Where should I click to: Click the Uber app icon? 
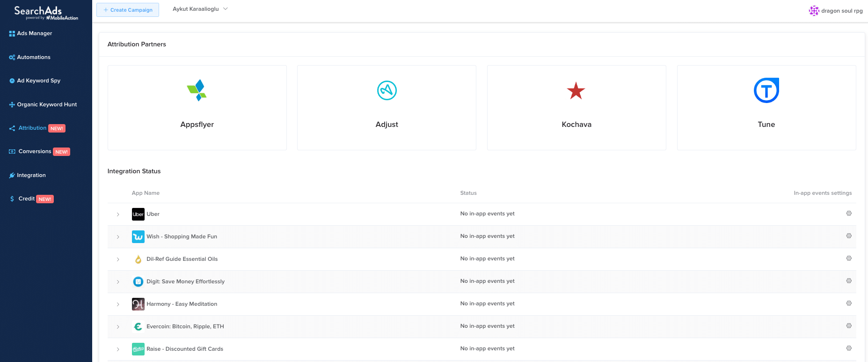pos(138,214)
